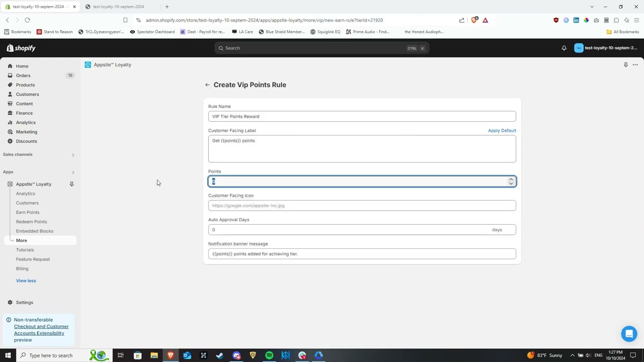The height and width of the screenshot is (362, 644).
Task: Click browser back arrow
Action: point(8,20)
